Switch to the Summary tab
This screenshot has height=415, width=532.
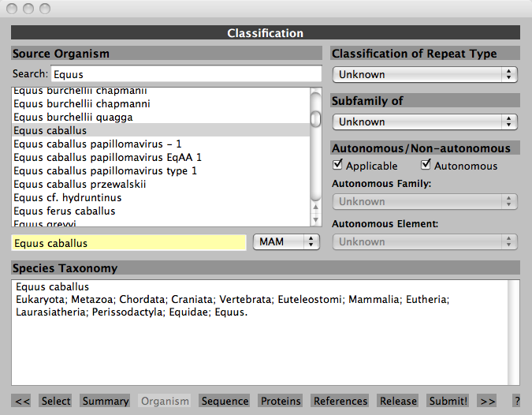pos(106,401)
